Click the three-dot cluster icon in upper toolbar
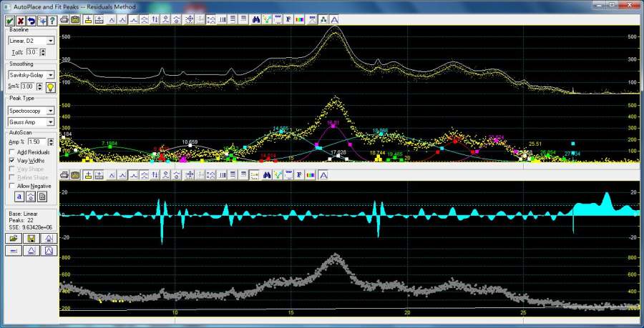The width and height of the screenshot is (644, 328). pyautogui.click(x=323, y=19)
